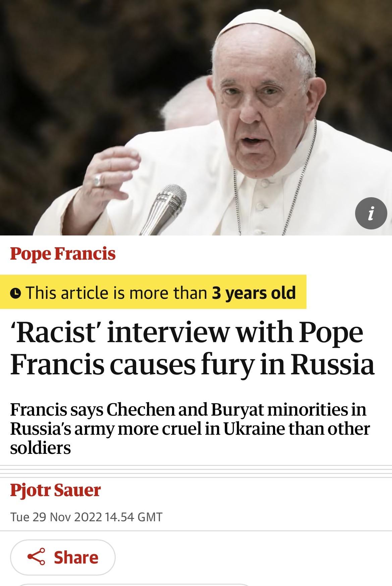Open author Pjotr Sauer's profile

(55, 490)
